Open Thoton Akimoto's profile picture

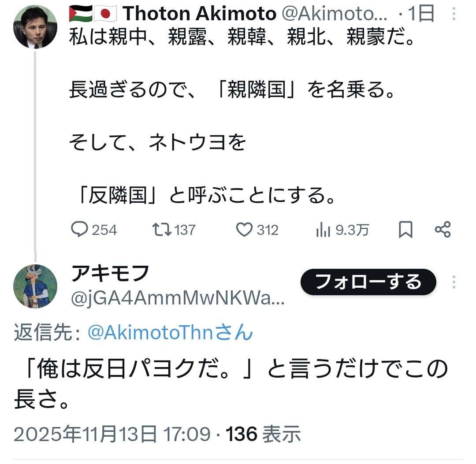pyautogui.click(x=35, y=27)
